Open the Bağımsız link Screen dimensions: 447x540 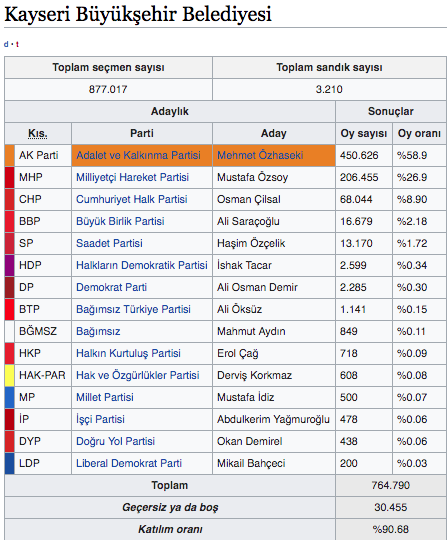98,331
